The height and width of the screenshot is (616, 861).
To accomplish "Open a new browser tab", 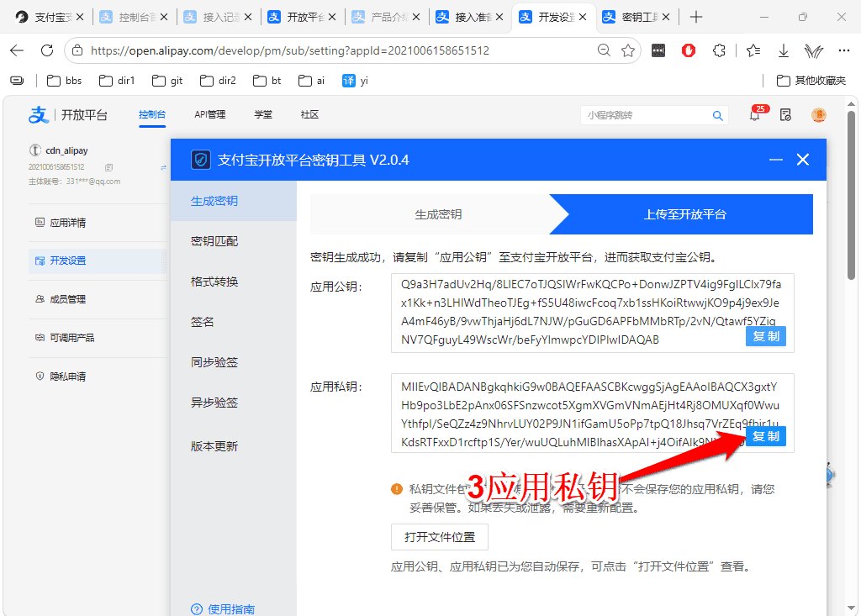I will point(695,17).
